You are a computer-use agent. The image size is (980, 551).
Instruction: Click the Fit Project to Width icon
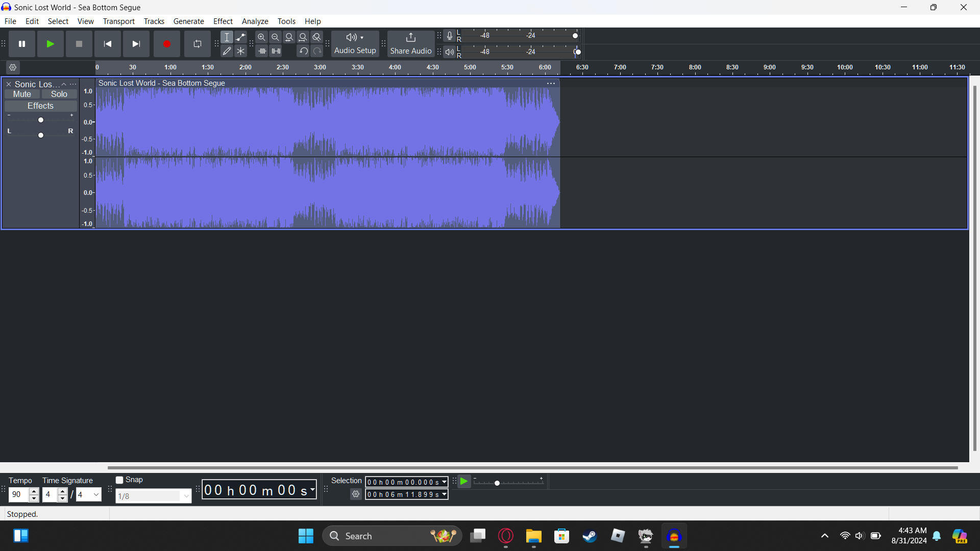pyautogui.click(x=303, y=37)
